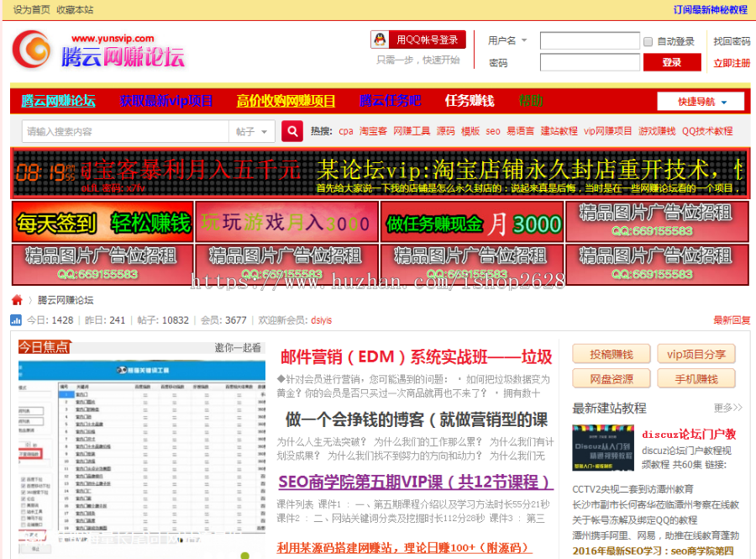
Task: Open the 快捷导航 quick navigation menu
Action: pos(700,100)
